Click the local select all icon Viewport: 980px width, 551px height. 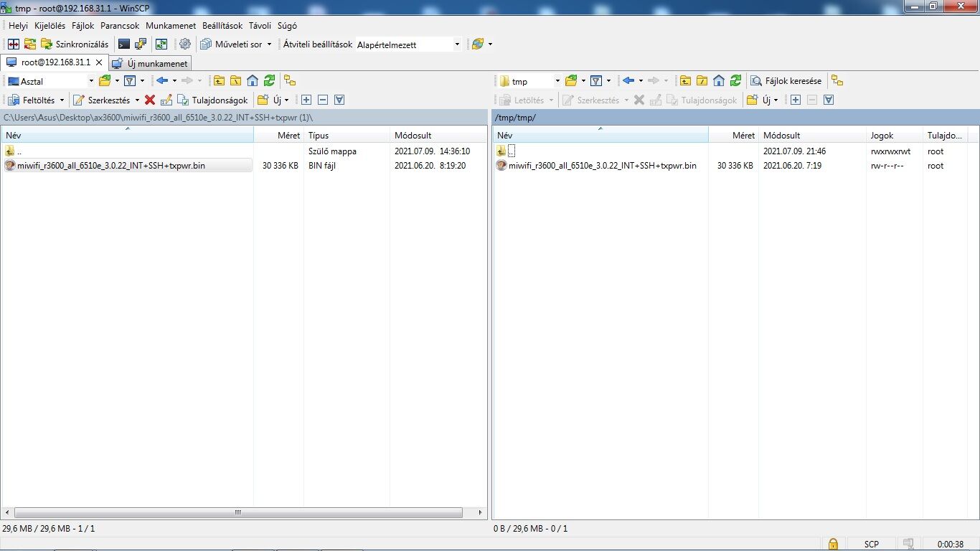click(x=339, y=100)
